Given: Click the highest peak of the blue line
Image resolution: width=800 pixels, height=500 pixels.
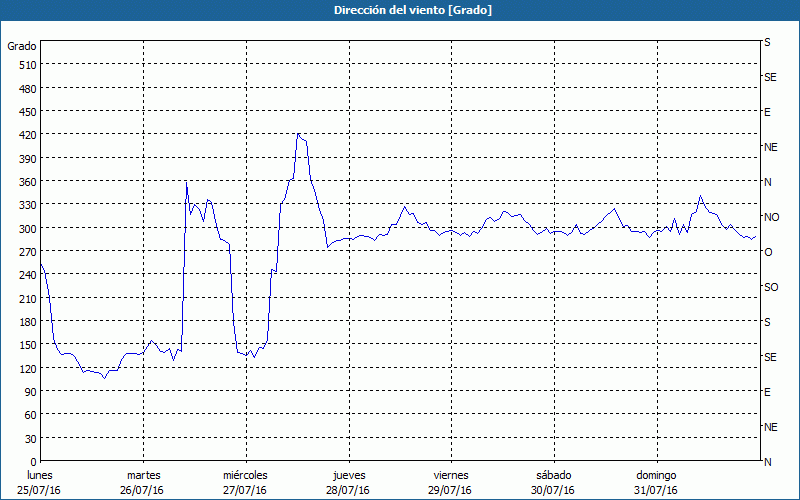Looking at the screenshot, I should coord(298,134).
